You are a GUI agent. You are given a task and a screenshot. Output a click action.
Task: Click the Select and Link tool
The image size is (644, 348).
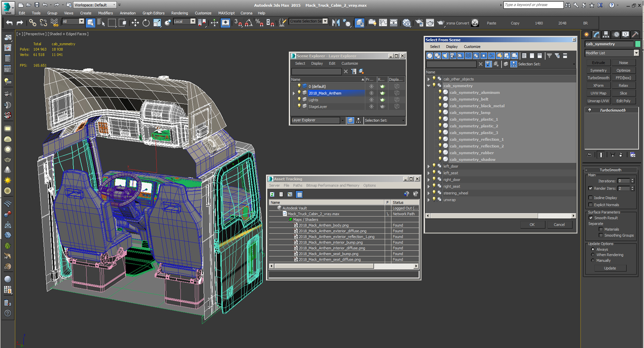point(33,23)
